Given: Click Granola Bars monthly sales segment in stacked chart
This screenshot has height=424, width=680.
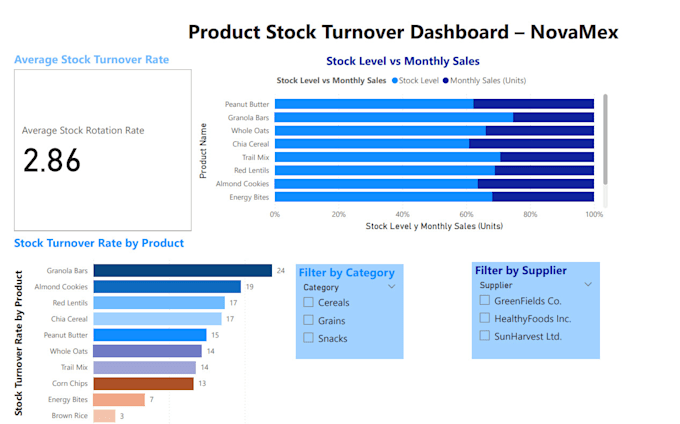Looking at the screenshot, I should (x=553, y=117).
